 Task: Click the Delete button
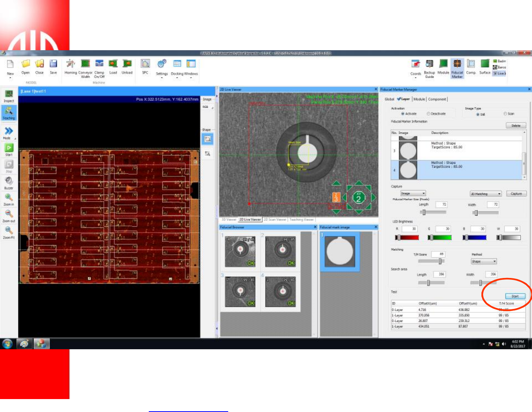pyautogui.click(x=516, y=126)
